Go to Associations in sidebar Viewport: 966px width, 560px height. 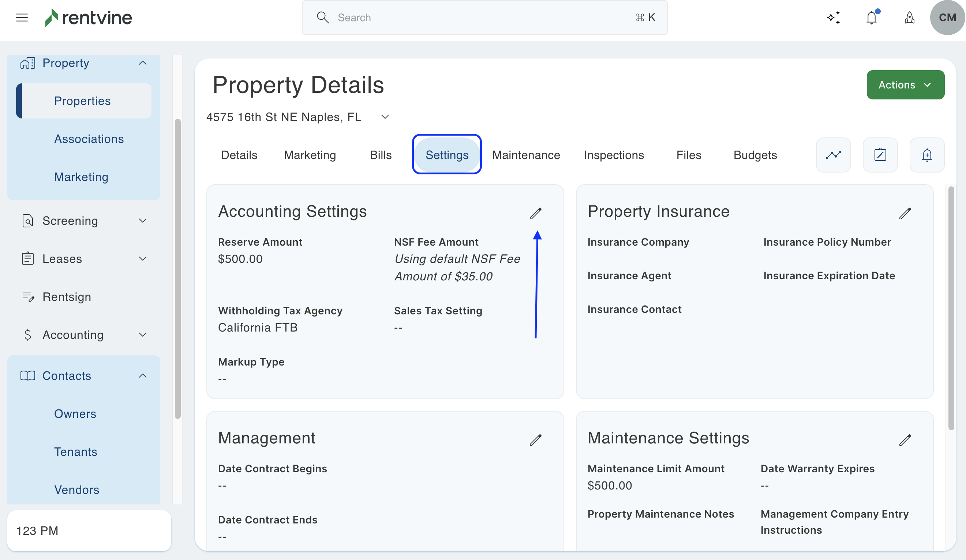coord(89,139)
